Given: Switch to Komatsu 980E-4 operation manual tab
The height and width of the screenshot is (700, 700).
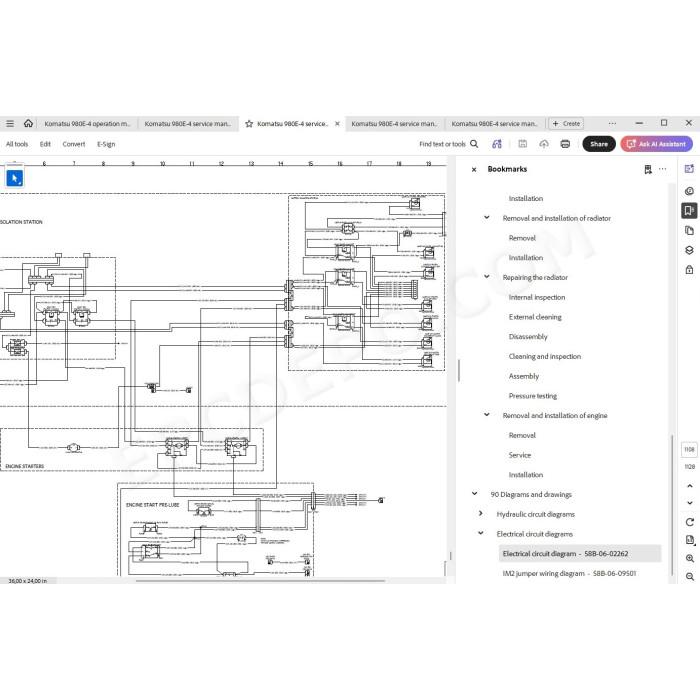Looking at the screenshot, I should (x=88, y=124).
